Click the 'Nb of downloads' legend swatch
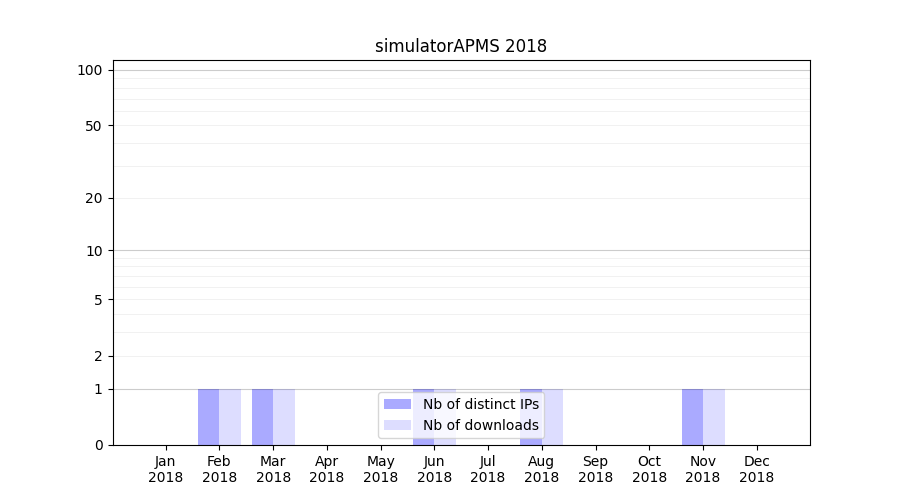 point(397,425)
